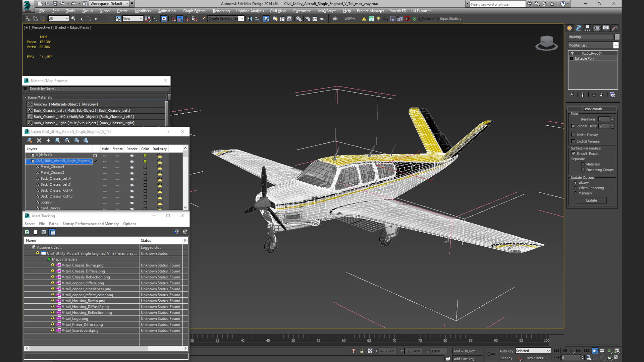This screenshot has height=362, width=644.
Task: Toggle the Smooth Result checkbox
Action: (574, 154)
